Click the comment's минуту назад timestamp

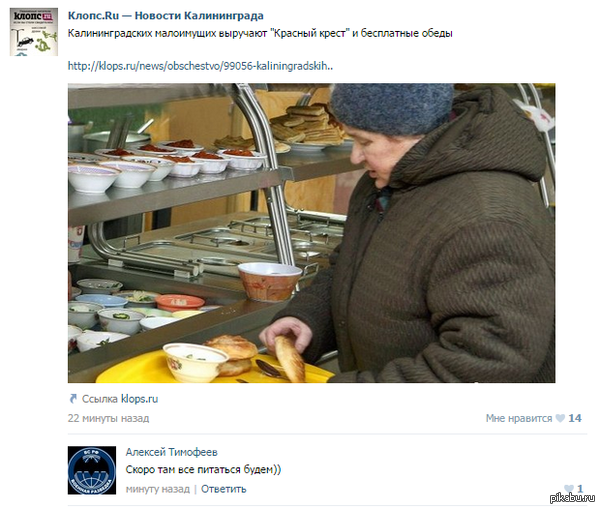point(158,489)
